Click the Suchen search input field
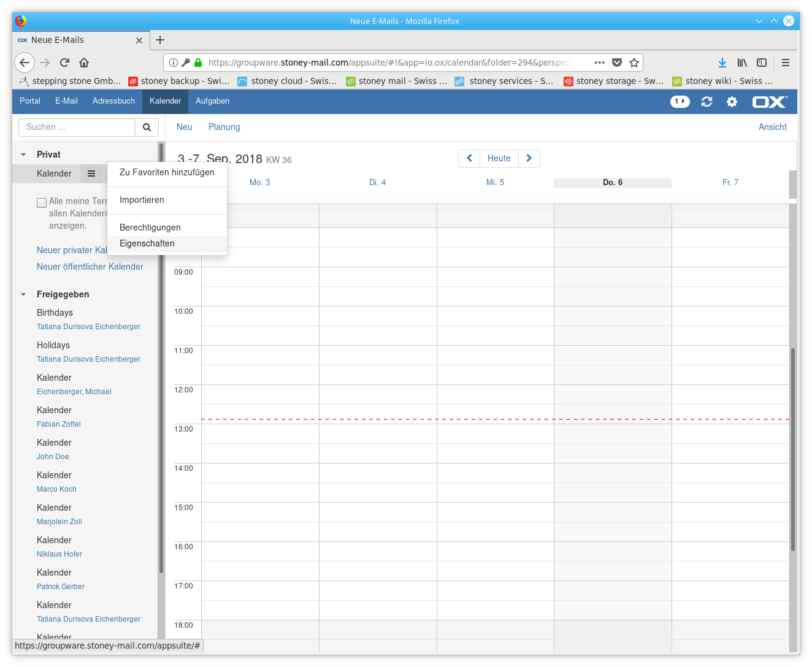The image size is (812, 667). tap(77, 128)
